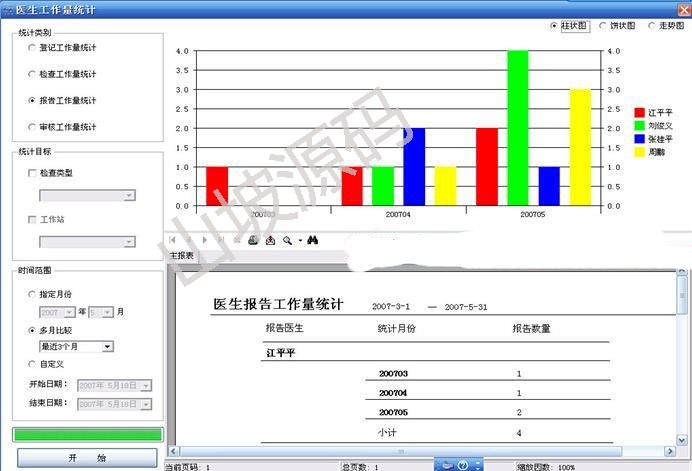Click the 统计月份 column header
The height and width of the screenshot is (471, 692).
(397, 328)
